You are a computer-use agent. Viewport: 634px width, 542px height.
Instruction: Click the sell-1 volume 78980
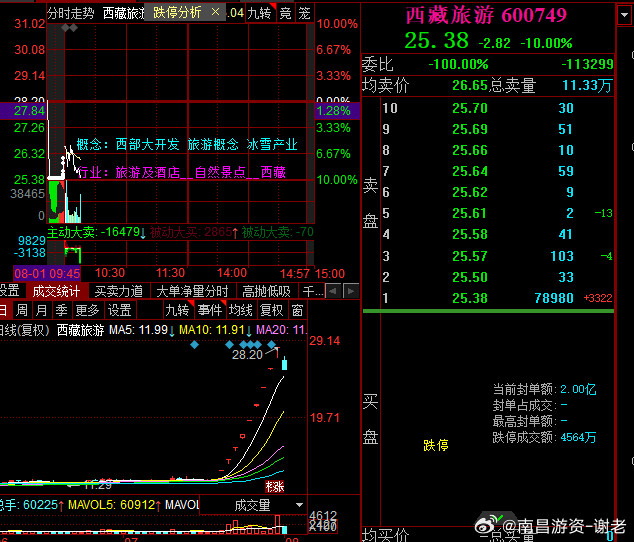554,298
